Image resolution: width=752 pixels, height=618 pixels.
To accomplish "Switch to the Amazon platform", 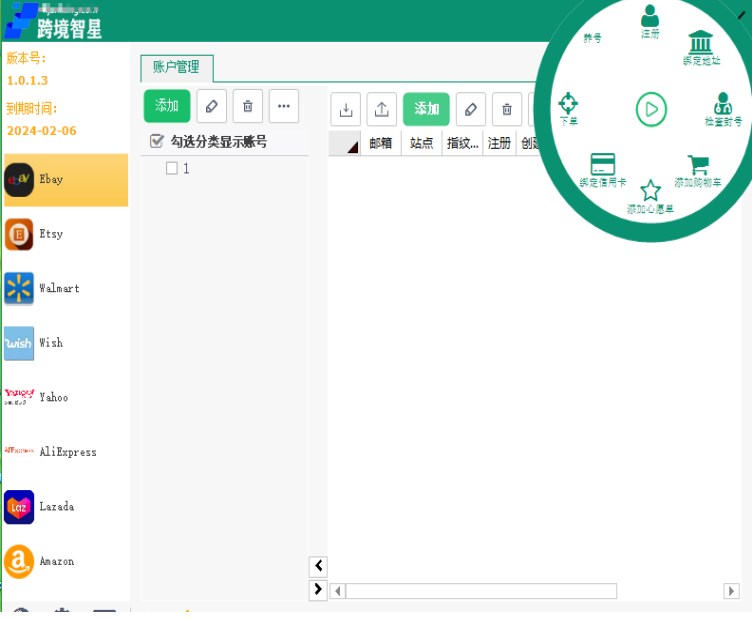I will click(66, 561).
